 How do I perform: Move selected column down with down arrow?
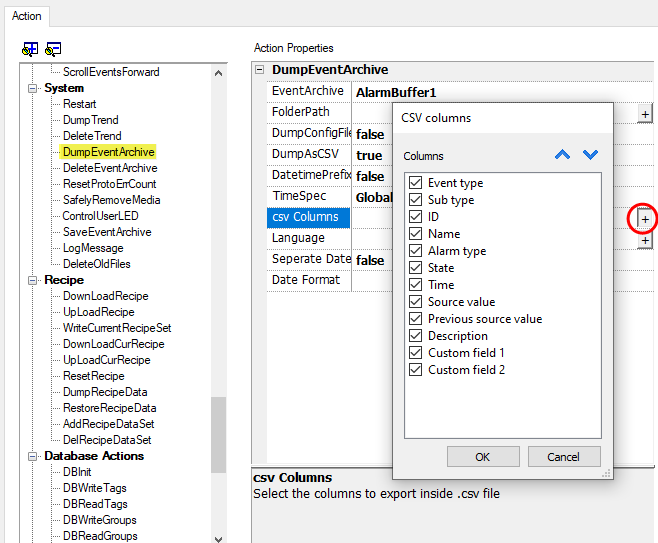pos(590,155)
